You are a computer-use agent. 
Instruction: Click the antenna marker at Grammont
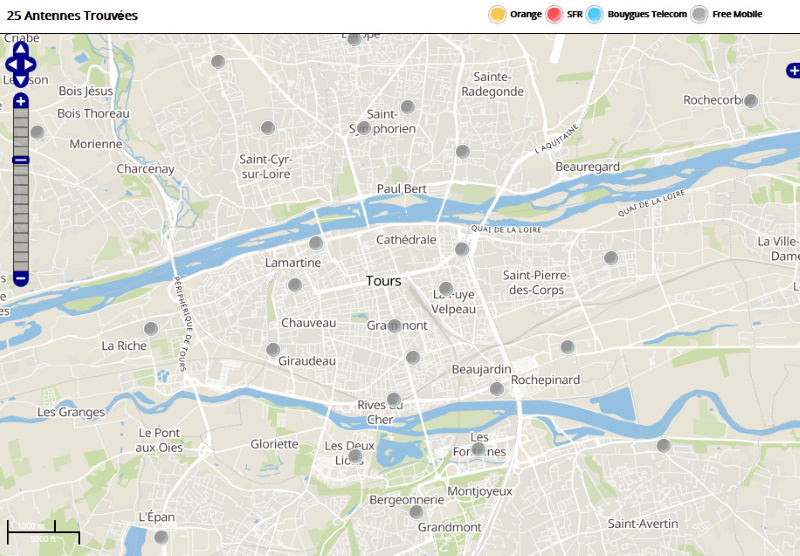[394, 326]
